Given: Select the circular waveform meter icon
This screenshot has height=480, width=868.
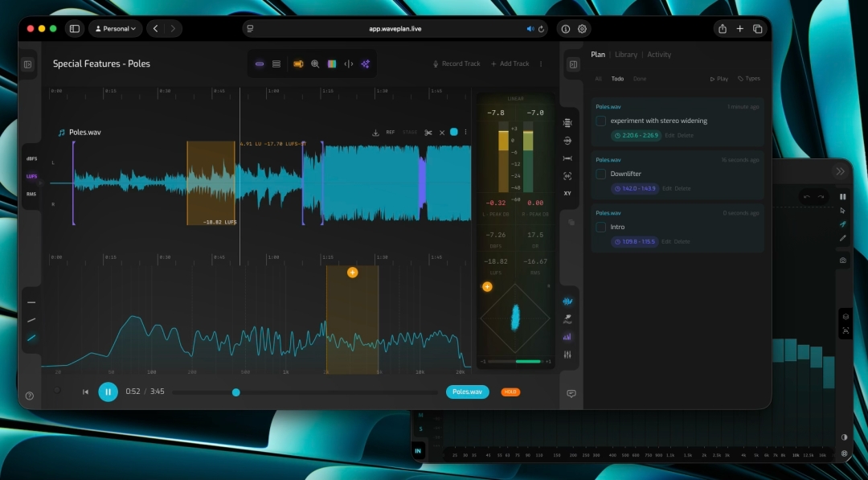Looking at the screenshot, I should tap(567, 141).
